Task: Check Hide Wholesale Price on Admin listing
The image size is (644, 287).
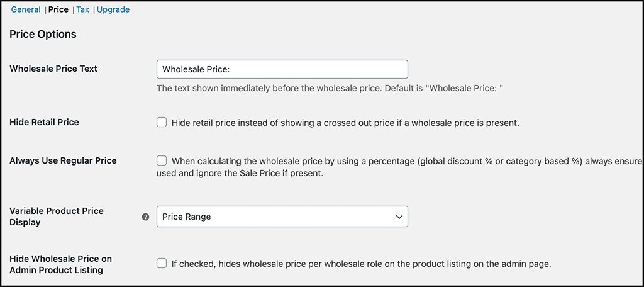Action: coord(162,264)
